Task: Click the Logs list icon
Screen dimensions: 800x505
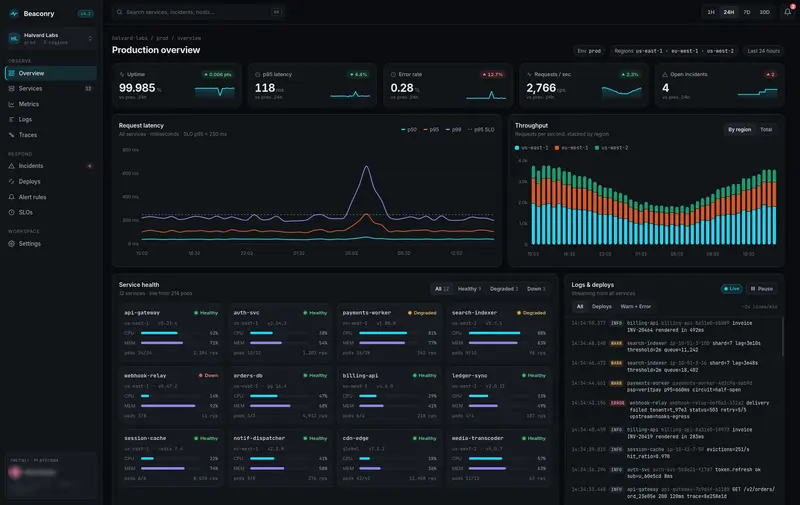Action: [x=12, y=119]
